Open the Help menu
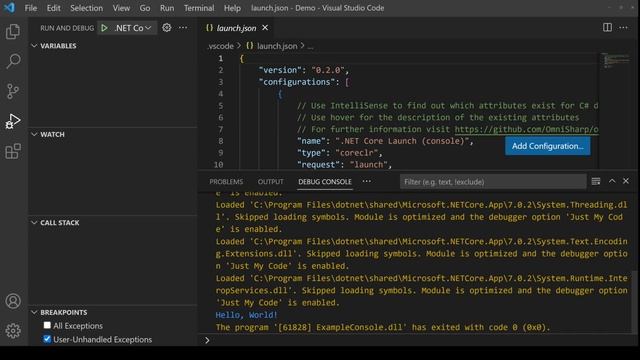 pos(232,8)
